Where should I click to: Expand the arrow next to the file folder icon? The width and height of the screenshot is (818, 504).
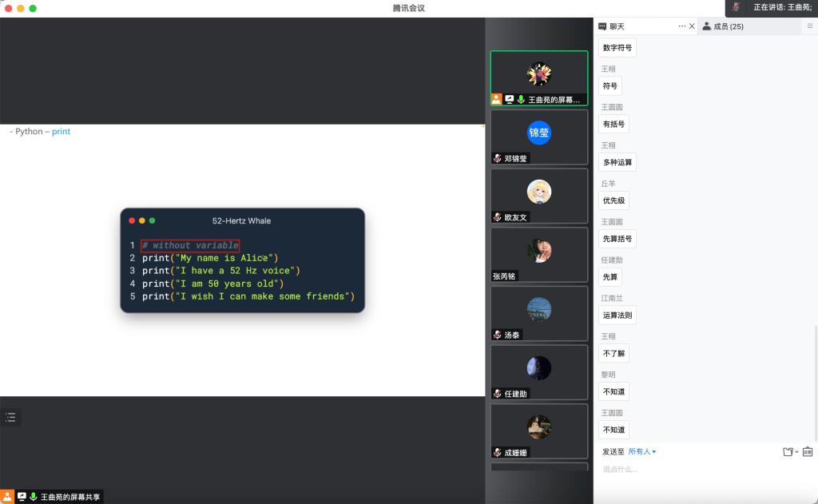click(796, 452)
